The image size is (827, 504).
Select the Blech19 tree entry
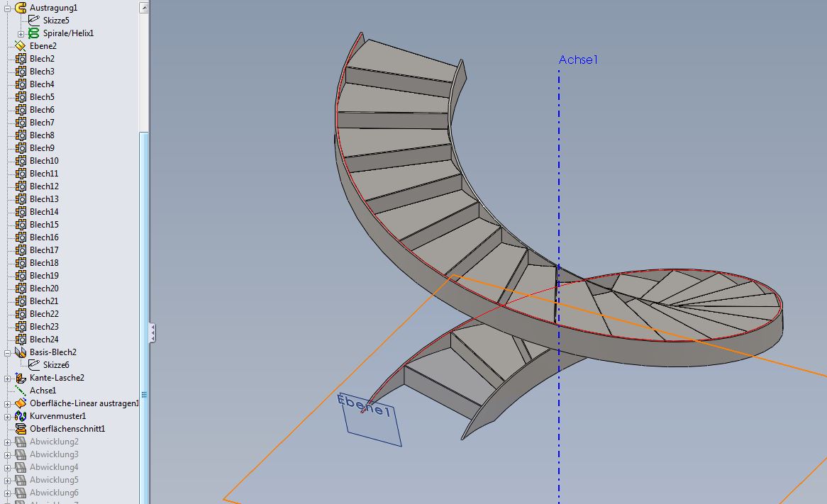point(44,276)
